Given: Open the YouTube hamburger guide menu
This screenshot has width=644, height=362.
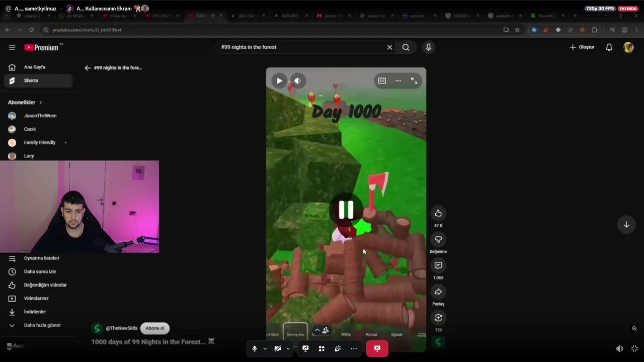Looking at the screenshot, I should [x=12, y=47].
